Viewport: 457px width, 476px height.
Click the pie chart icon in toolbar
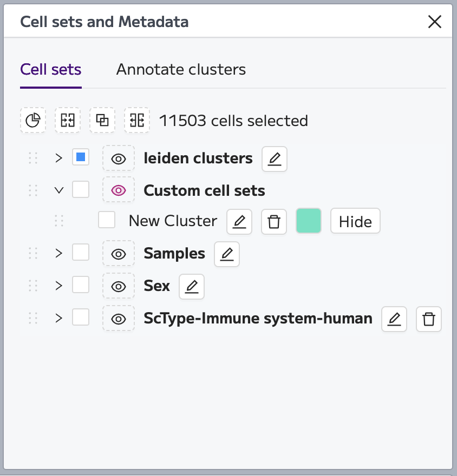(x=33, y=120)
